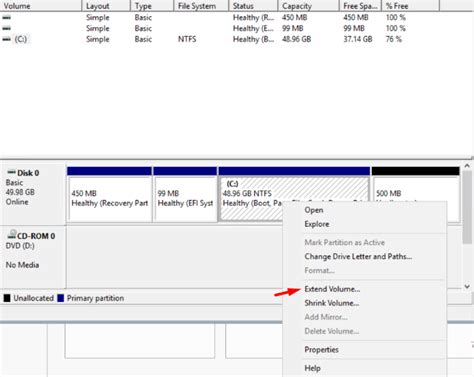
Task: Click the 48.96 GB capacity cell
Action: tap(297, 39)
